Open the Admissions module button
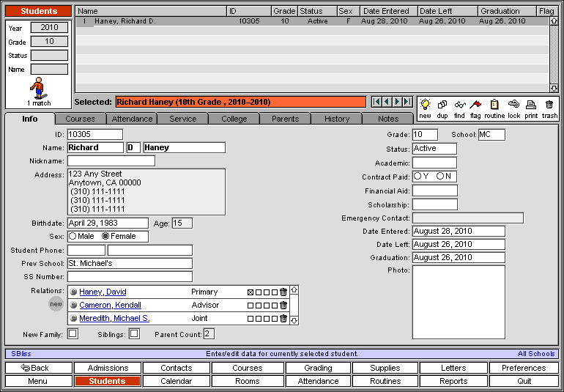 click(108, 368)
